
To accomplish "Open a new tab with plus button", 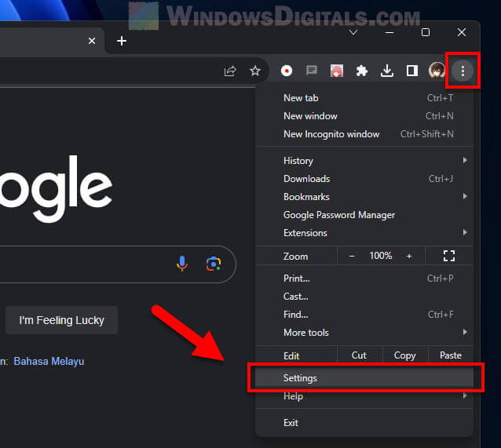I will point(122,41).
